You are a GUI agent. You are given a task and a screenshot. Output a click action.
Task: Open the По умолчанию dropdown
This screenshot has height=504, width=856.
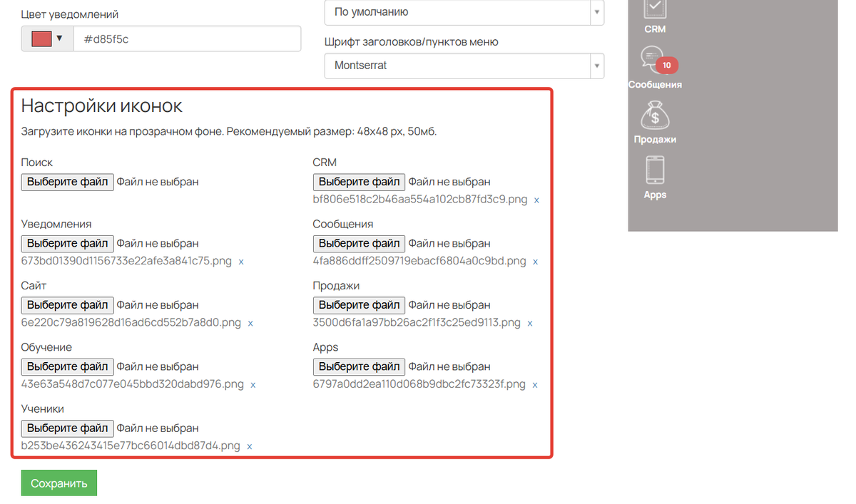click(464, 12)
